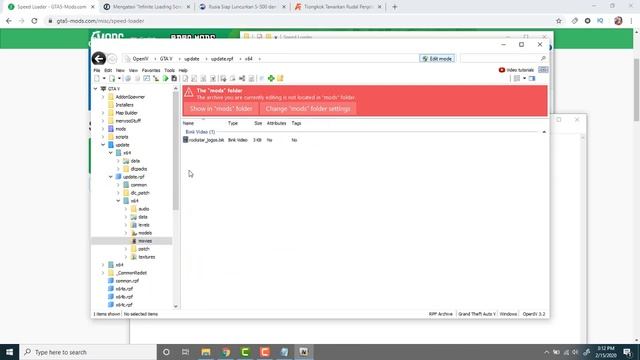Click the green plus toolbar icon
Image resolution: width=640 pixels, height=360 pixels.
click(271, 78)
